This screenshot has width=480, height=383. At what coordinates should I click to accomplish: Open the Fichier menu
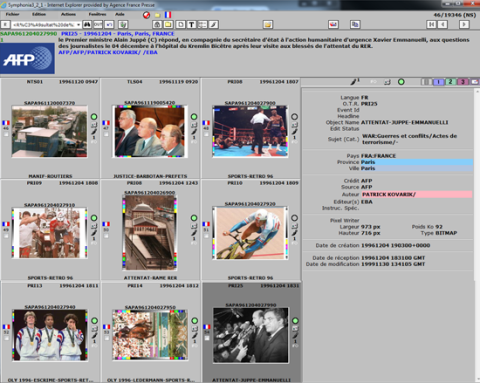tap(12, 14)
